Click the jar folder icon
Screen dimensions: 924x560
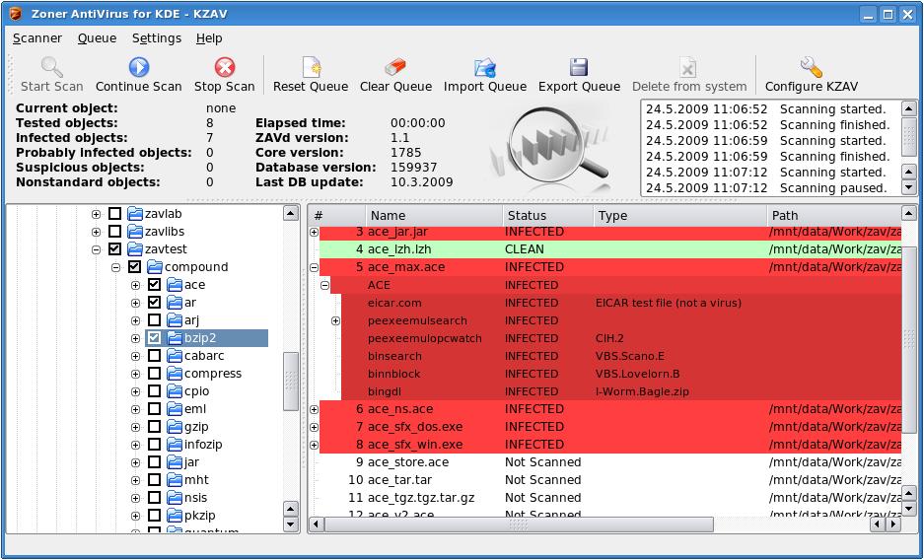tap(175, 462)
